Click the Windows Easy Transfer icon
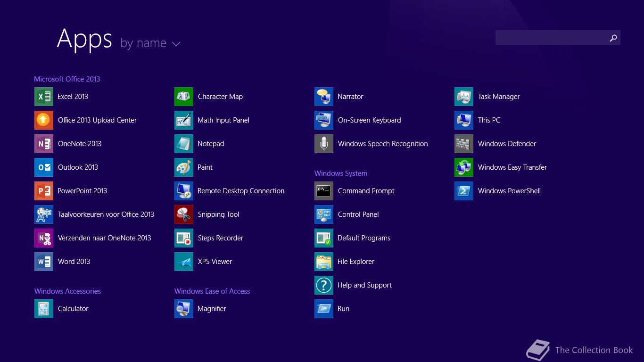The height and width of the screenshot is (362, 644). click(x=464, y=167)
